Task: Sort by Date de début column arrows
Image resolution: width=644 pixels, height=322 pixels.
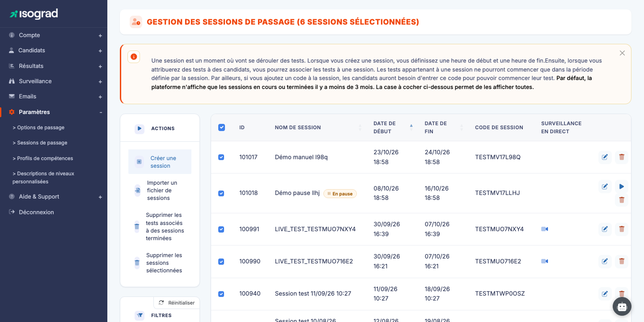Action: (x=411, y=127)
